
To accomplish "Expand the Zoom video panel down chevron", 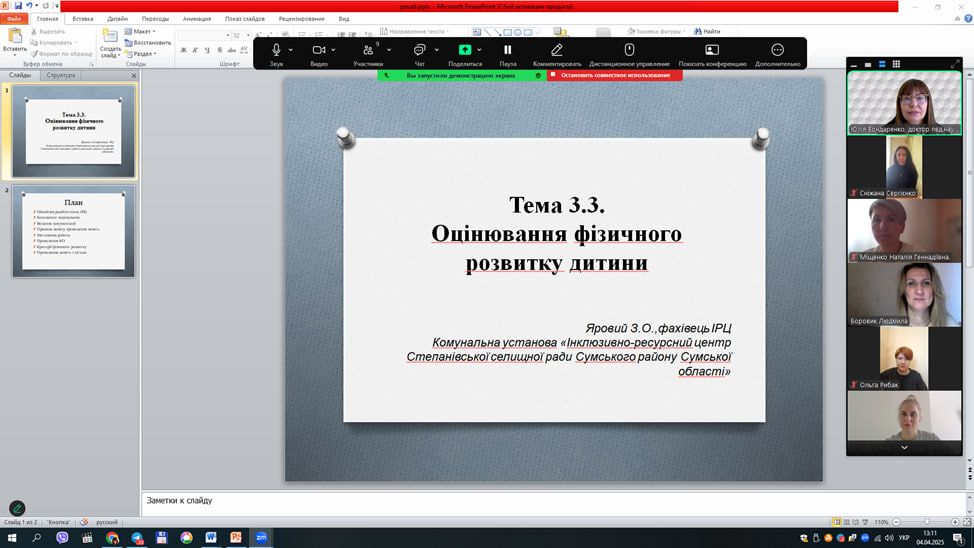I will coord(904,448).
